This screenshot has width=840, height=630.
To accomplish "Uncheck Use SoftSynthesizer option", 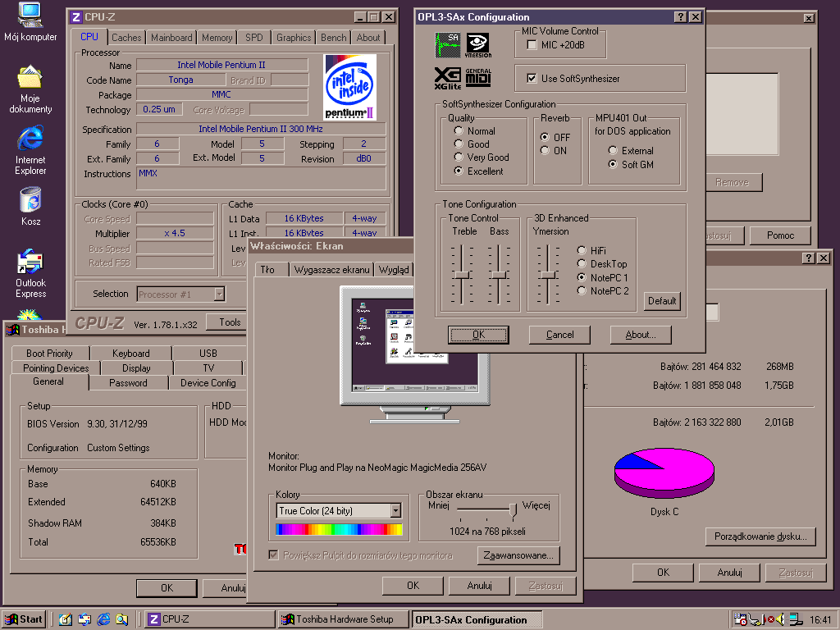I will point(532,79).
